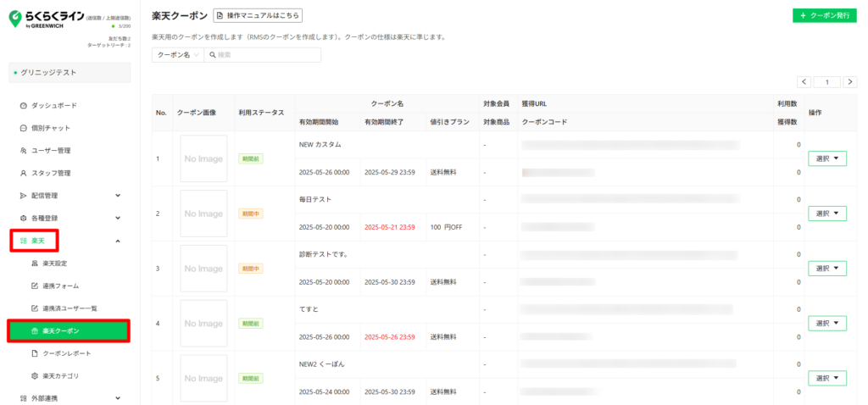Click No Image thumbnail for 毎日テスト

(x=203, y=214)
